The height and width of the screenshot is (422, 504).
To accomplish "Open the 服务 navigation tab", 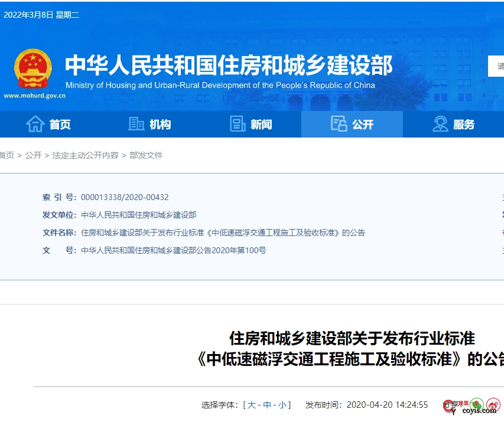I will [453, 125].
